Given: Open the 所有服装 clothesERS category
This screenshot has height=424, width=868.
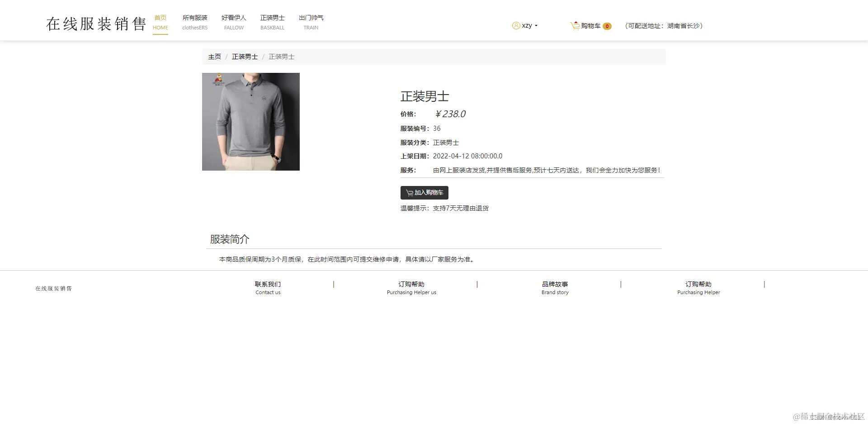Looking at the screenshot, I should pos(194,22).
